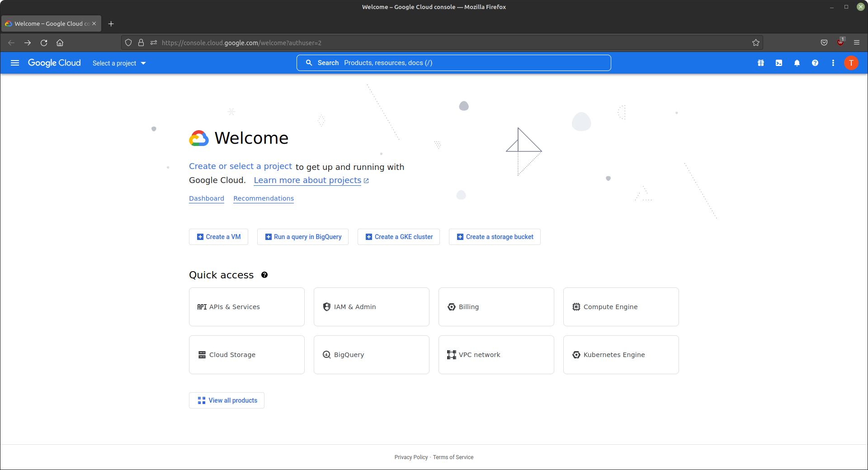The image size is (868, 470).
Task: Click the Quick access help icon
Action: (x=264, y=275)
